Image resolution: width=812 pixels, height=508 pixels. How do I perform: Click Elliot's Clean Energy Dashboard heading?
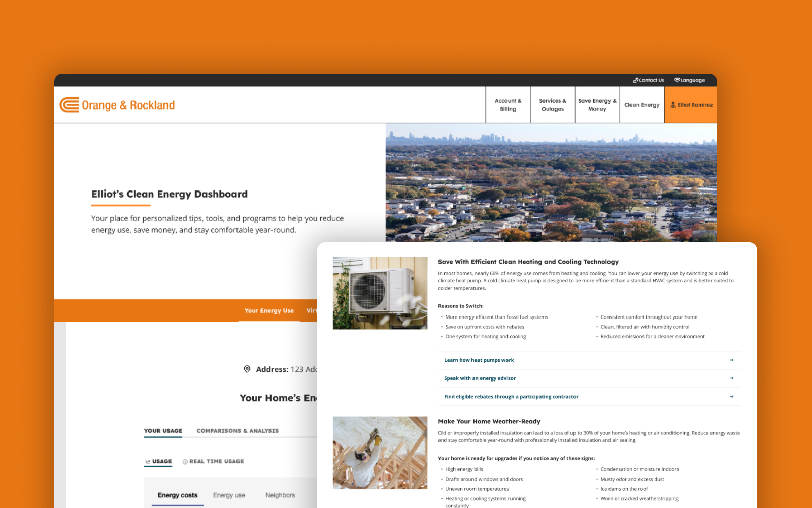coord(170,194)
